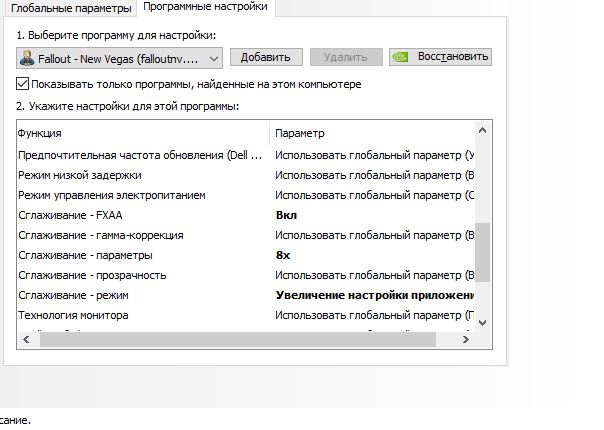The width and height of the screenshot is (604, 430).
Task: Open parameter value for Сглаживание - прозрачность
Action: (x=374, y=275)
